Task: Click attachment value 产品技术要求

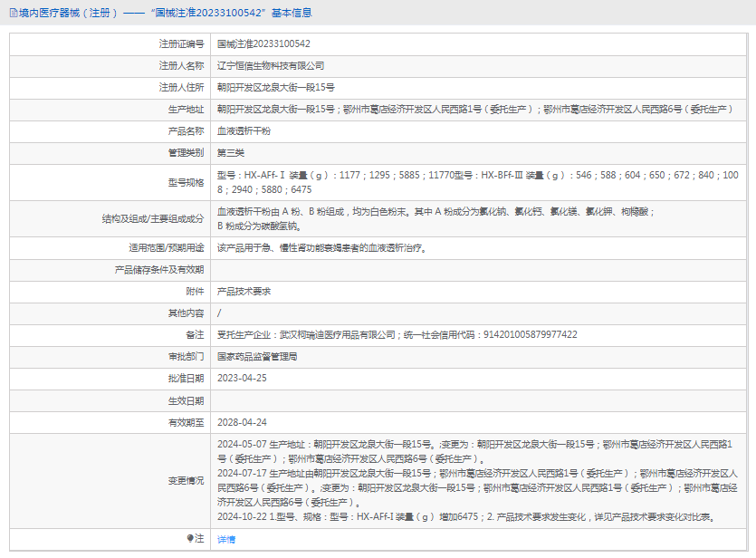Action: (x=244, y=292)
